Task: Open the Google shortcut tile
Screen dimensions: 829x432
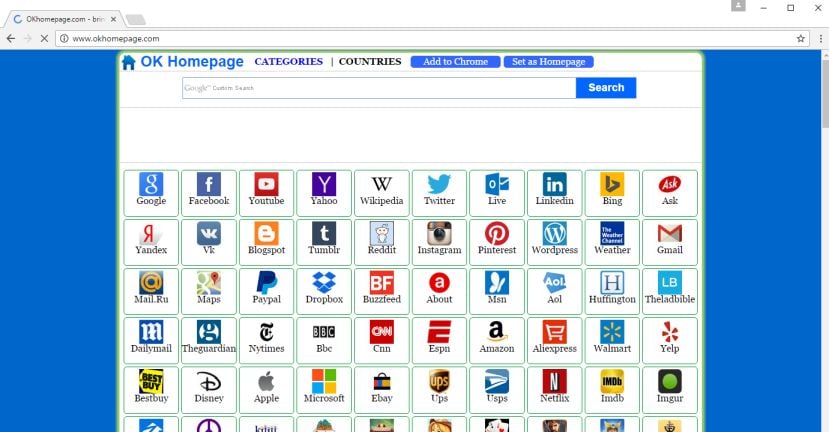Action: (151, 193)
